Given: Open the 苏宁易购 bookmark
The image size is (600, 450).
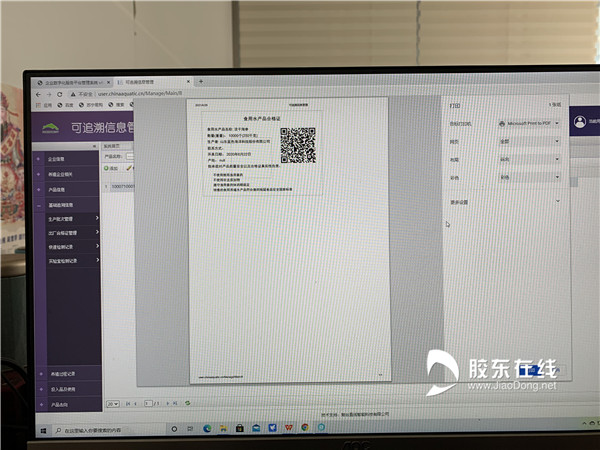Looking at the screenshot, I should pos(91,105).
